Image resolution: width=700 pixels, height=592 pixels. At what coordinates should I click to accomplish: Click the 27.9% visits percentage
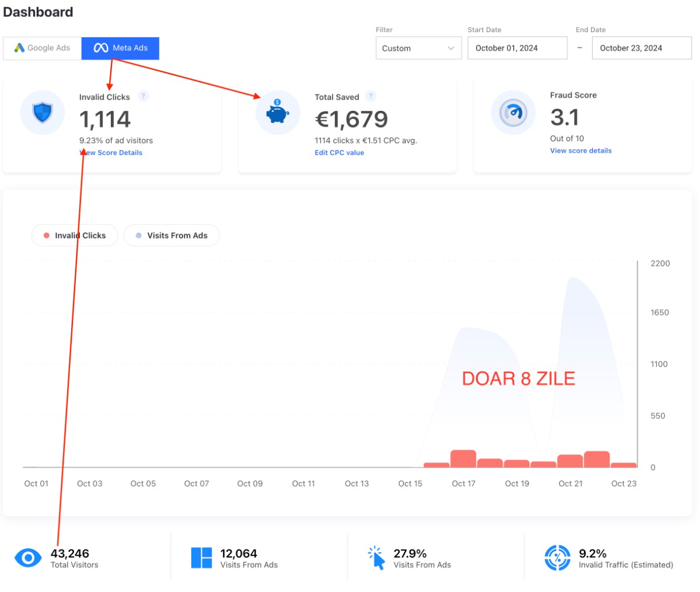click(x=410, y=554)
